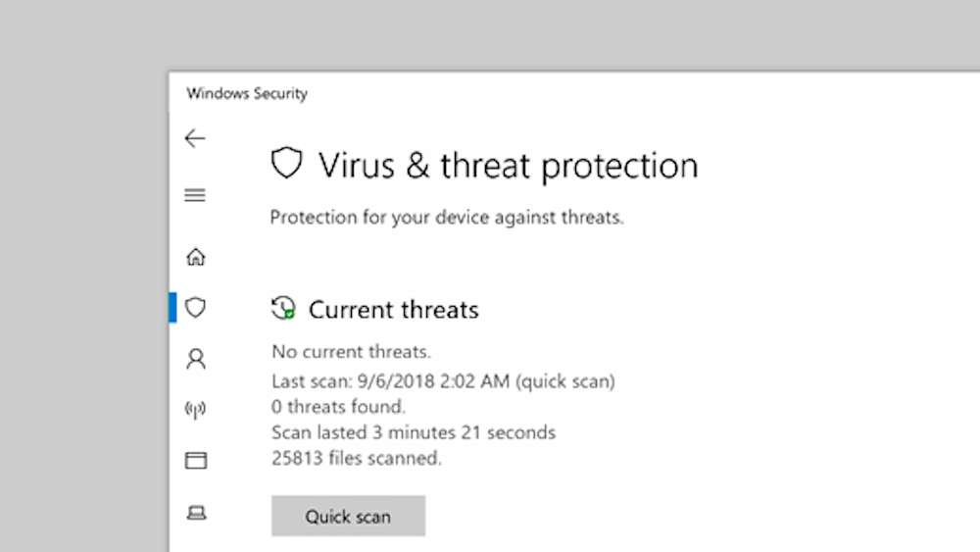Click the back arrow button
Image resolution: width=980 pixels, height=552 pixels.
click(195, 138)
